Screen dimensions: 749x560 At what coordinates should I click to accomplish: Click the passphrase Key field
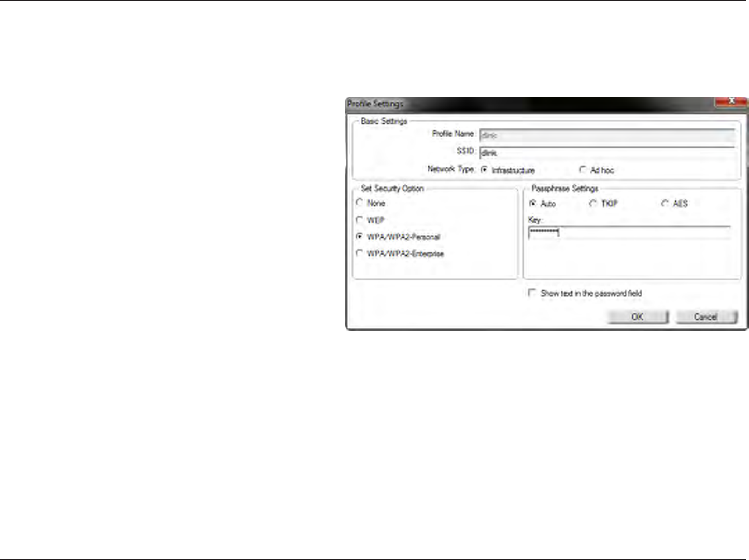click(x=629, y=233)
